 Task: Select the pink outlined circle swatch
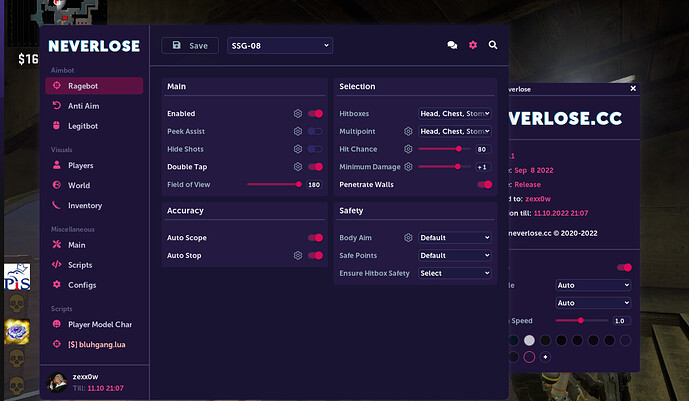[x=529, y=357]
